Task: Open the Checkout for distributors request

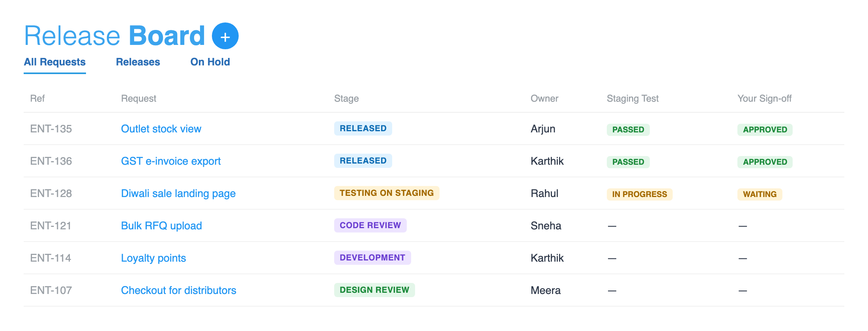Action: click(x=179, y=290)
